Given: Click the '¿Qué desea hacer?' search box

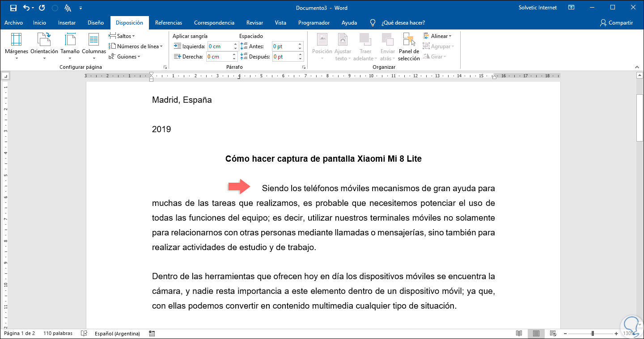Looking at the screenshot, I should (403, 23).
